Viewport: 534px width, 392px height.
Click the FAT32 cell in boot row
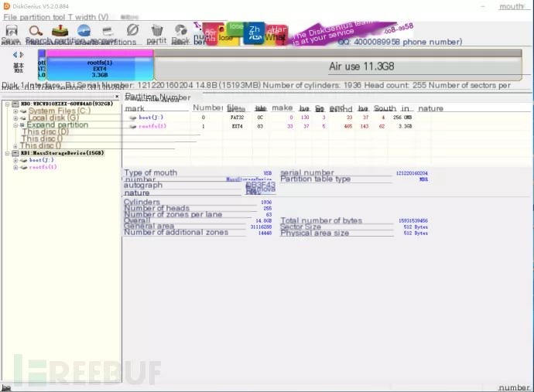pyautogui.click(x=237, y=118)
